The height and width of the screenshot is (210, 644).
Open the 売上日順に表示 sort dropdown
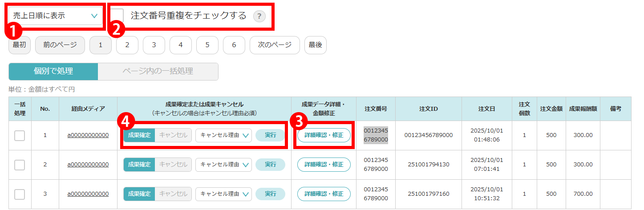pyautogui.click(x=55, y=16)
